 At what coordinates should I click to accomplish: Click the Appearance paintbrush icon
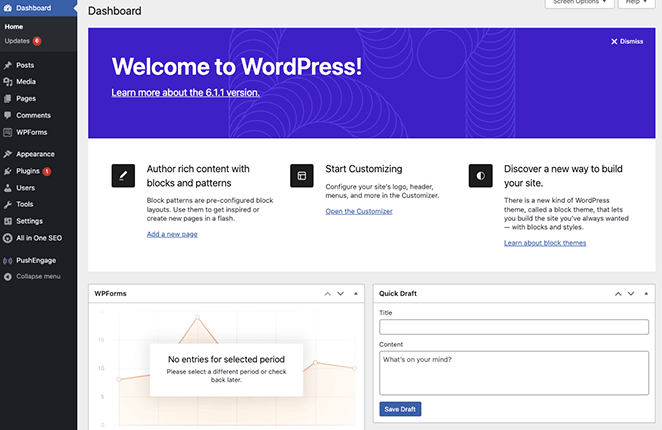point(8,154)
